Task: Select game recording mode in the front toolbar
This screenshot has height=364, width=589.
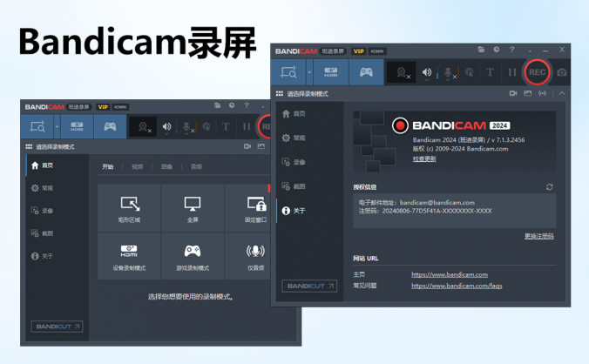Action: pos(366,72)
